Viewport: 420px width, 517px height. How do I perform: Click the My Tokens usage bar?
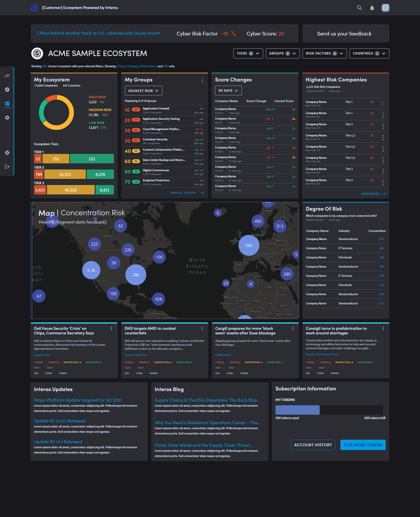tap(329, 410)
